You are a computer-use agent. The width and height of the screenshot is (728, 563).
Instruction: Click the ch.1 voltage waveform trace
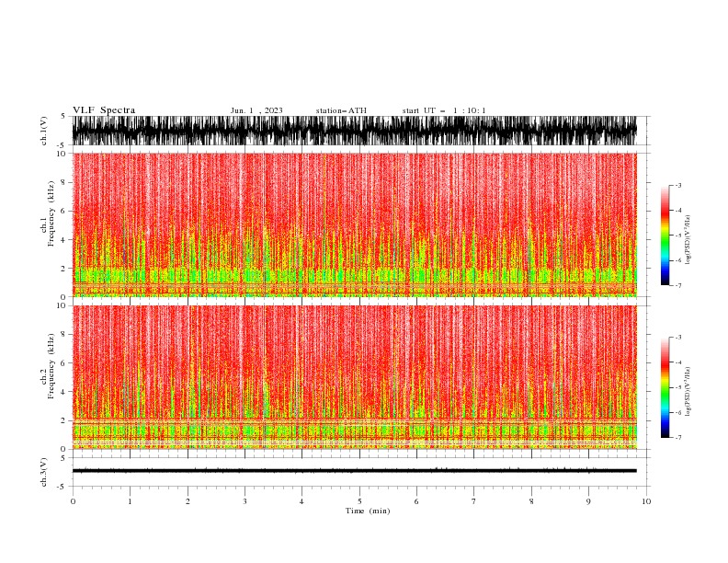354,131
